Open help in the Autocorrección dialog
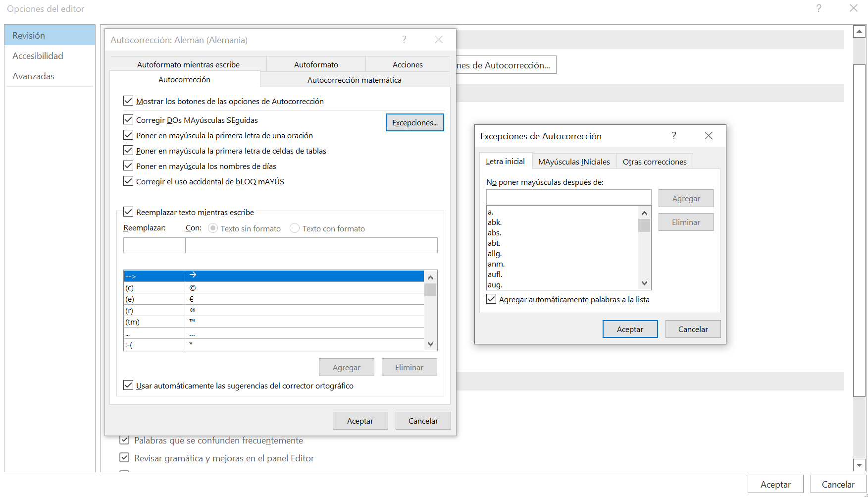Screen dimensions: 868x497 pyautogui.click(x=404, y=40)
